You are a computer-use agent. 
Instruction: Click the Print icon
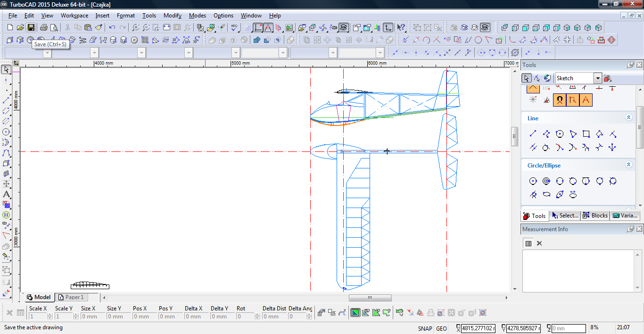pyautogui.click(x=44, y=28)
